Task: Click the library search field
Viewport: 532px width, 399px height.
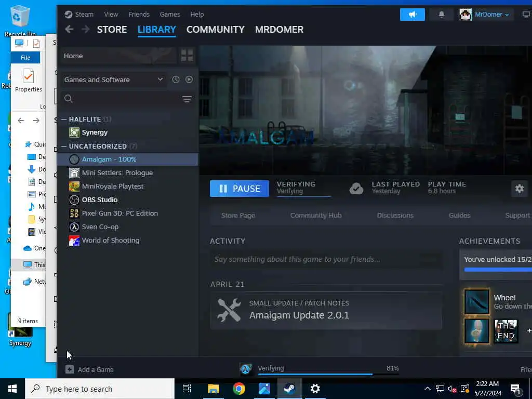Action: coord(121,99)
